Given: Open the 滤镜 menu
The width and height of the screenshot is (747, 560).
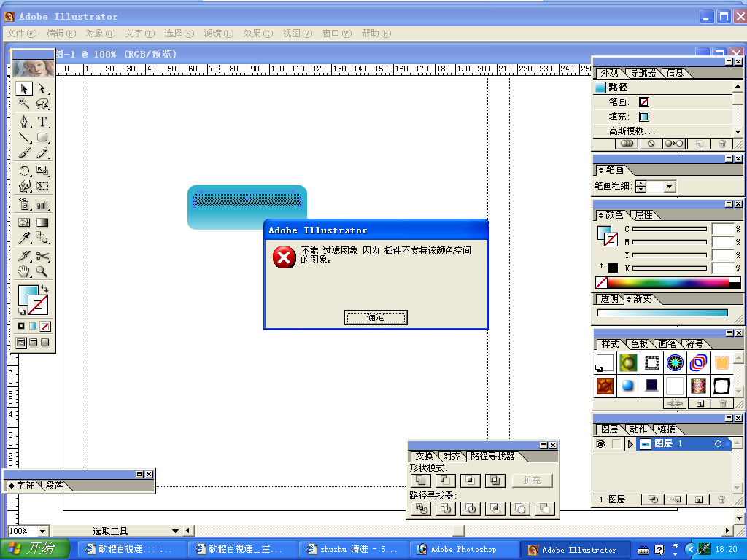Looking at the screenshot, I should (x=219, y=34).
